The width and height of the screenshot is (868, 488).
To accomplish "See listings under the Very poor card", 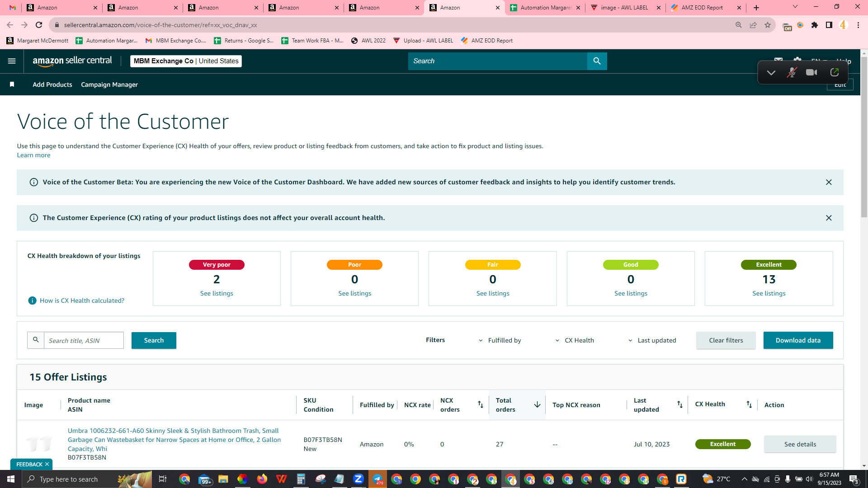I will 217,293.
